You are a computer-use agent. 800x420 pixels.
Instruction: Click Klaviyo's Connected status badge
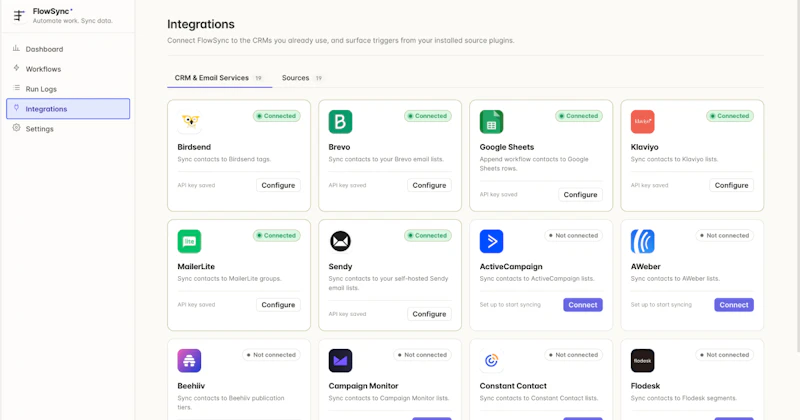[730, 116]
